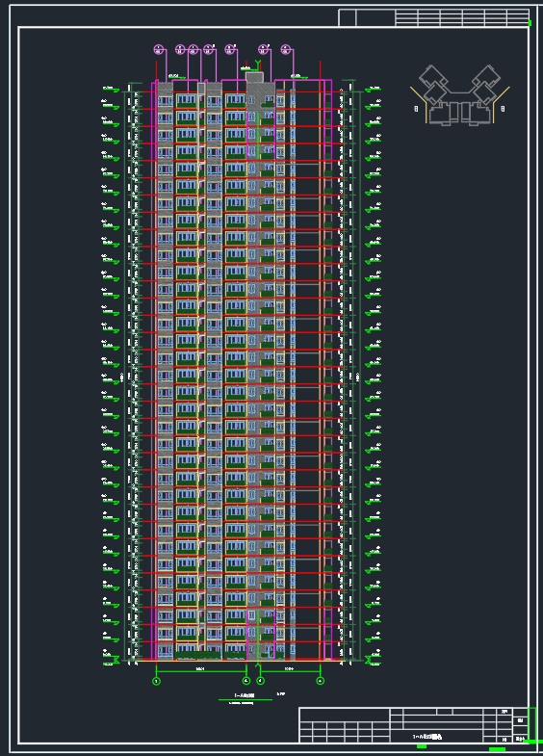Click the tall green rectangle beside the title block
Screen dimensions: 543x756
(x=532, y=723)
